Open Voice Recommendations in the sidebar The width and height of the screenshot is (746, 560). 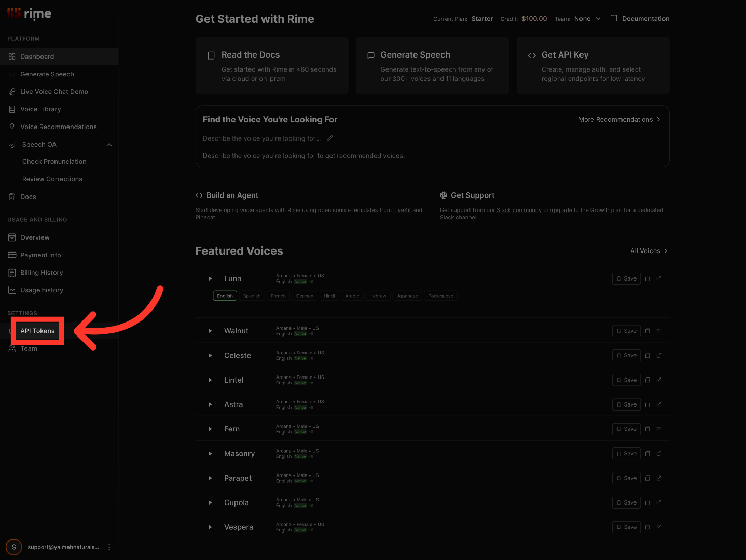pos(59,127)
